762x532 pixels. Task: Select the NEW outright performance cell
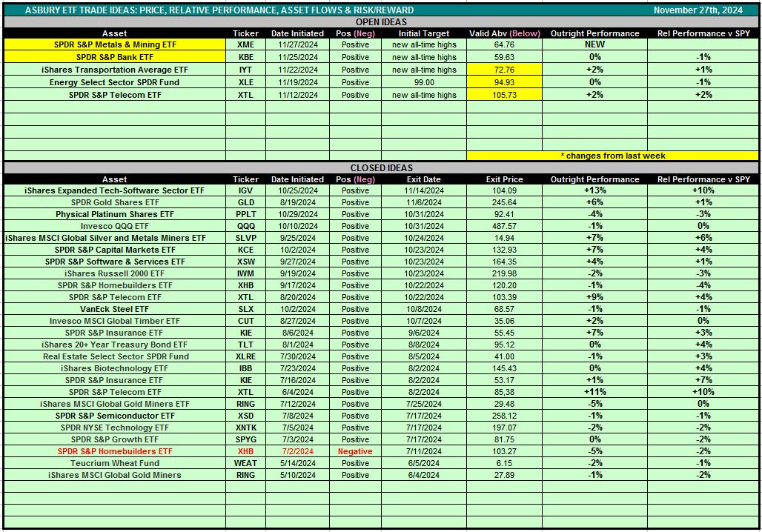(594, 44)
